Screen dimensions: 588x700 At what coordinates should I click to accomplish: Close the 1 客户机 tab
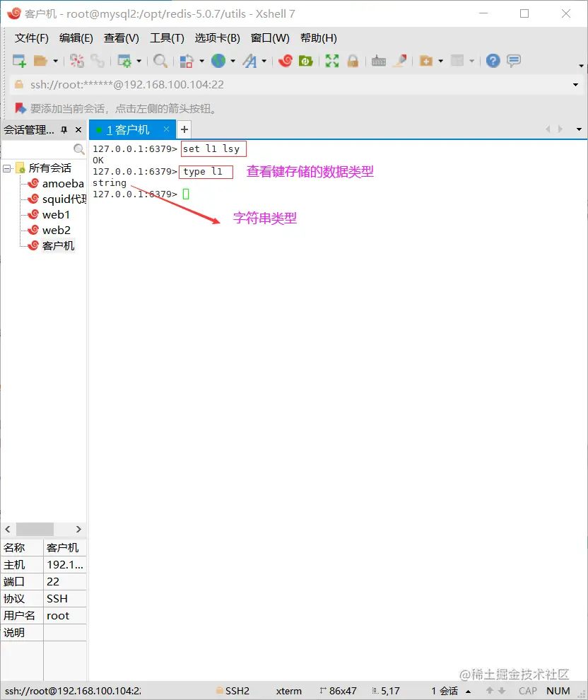tap(166, 129)
